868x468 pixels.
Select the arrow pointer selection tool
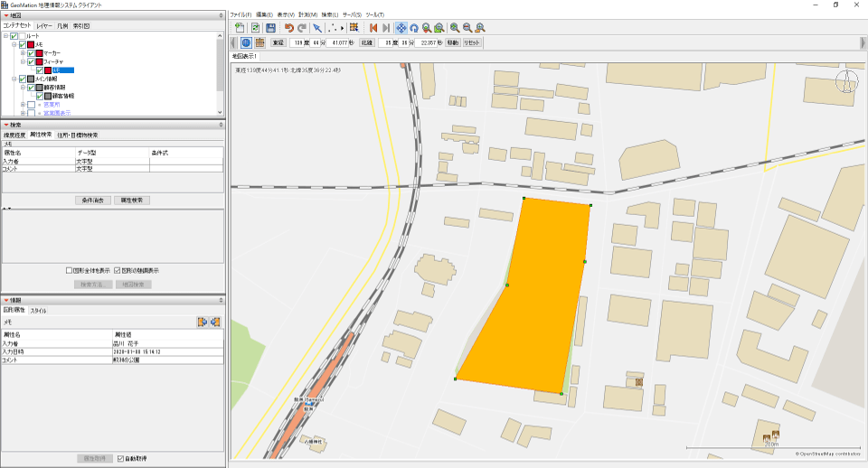click(318, 28)
